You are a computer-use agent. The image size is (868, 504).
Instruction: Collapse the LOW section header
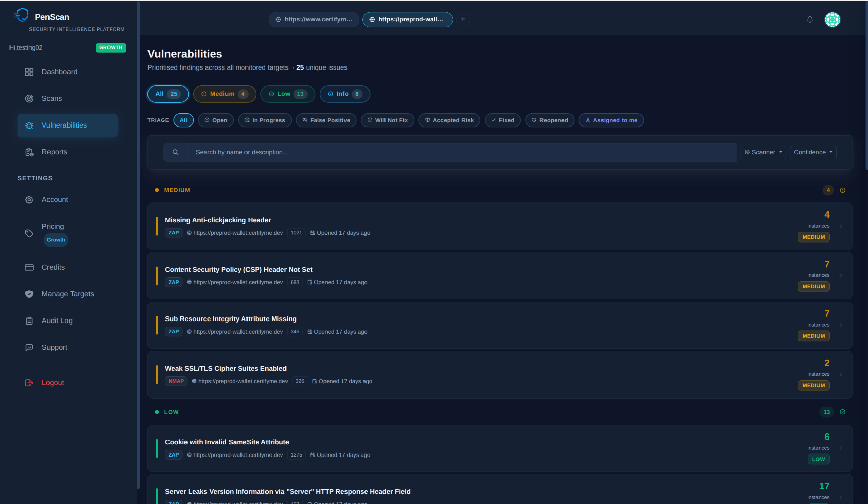[x=500, y=412]
